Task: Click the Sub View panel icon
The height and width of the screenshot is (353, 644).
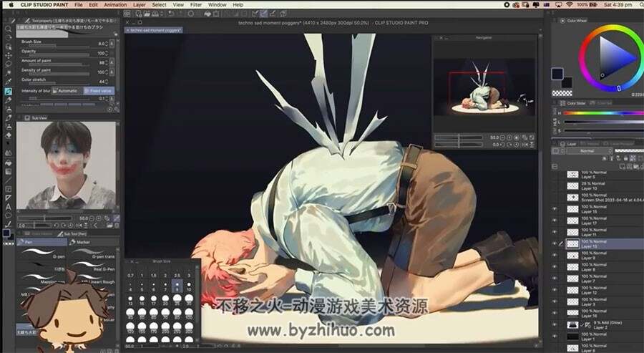Action: pos(27,118)
